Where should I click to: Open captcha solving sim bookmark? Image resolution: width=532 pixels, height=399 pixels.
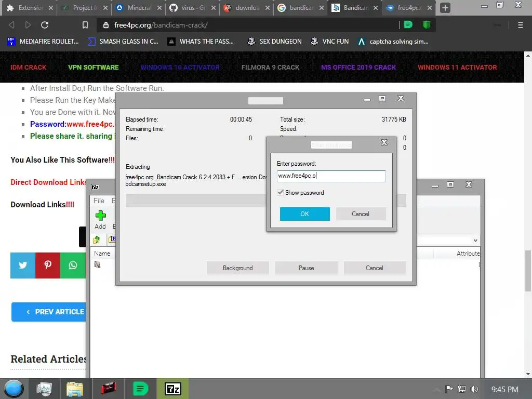pyautogui.click(x=393, y=42)
